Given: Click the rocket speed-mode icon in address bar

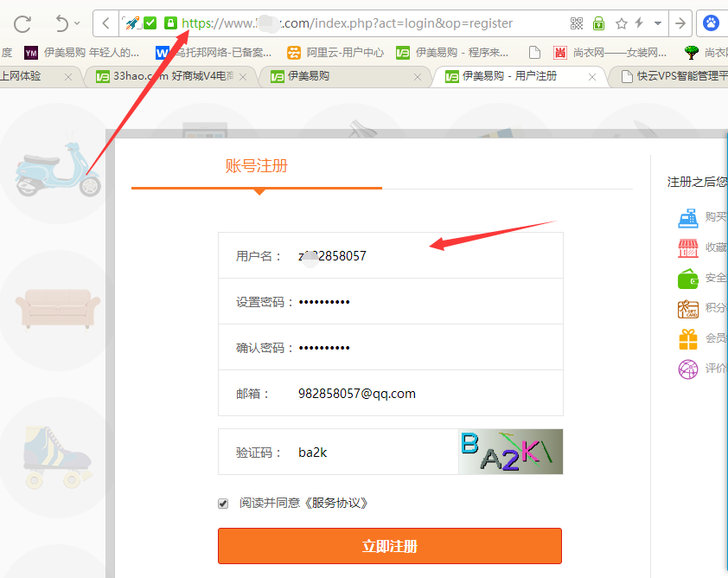Looking at the screenshot, I should point(132,22).
